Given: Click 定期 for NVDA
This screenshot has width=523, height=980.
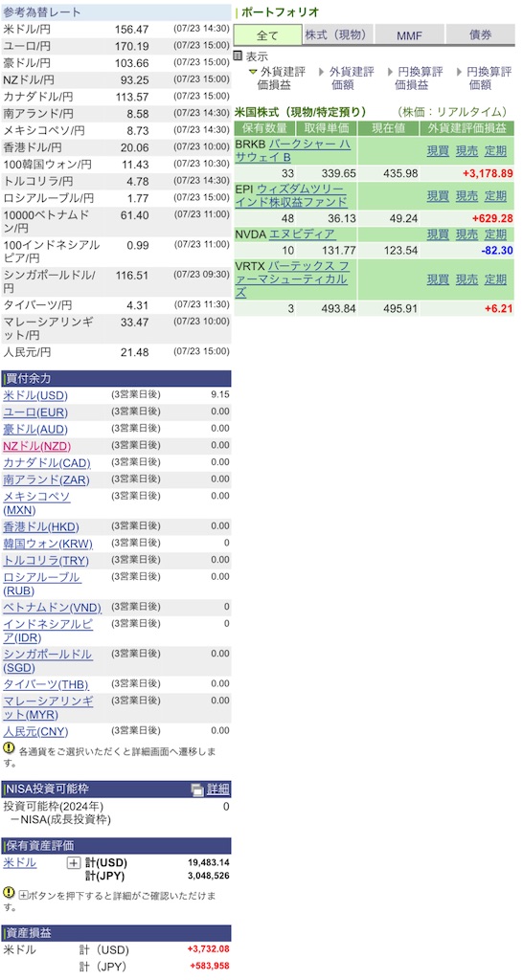Looking at the screenshot, I should [x=495, y=234].
